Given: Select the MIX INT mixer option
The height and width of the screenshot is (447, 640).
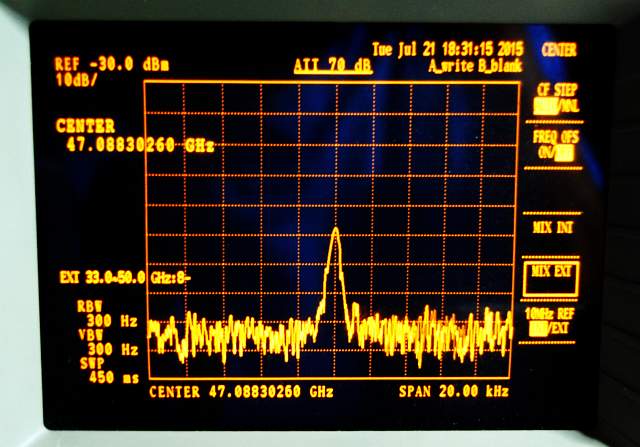Looking at the screenshot, I should 553,228.
